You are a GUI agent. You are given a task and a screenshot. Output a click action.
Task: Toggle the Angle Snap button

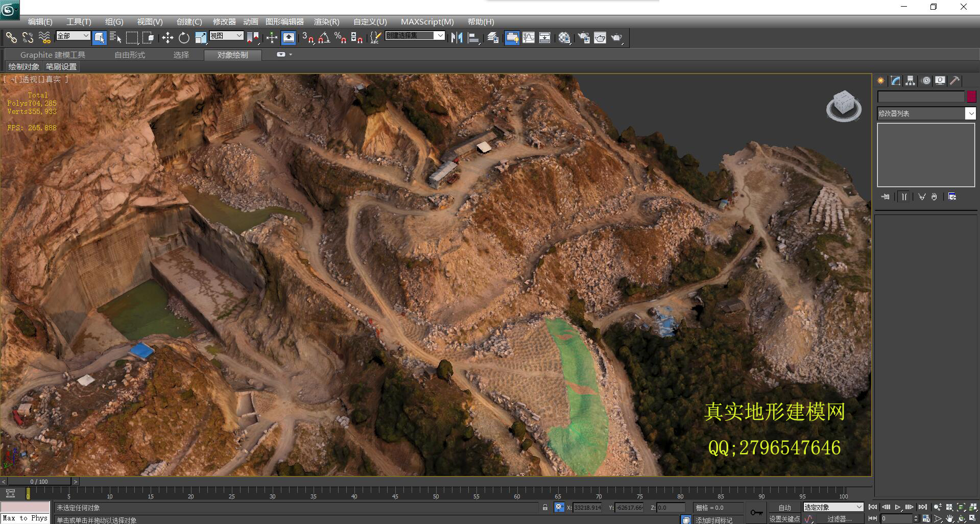pyautogui.click(x=324, y=37)
